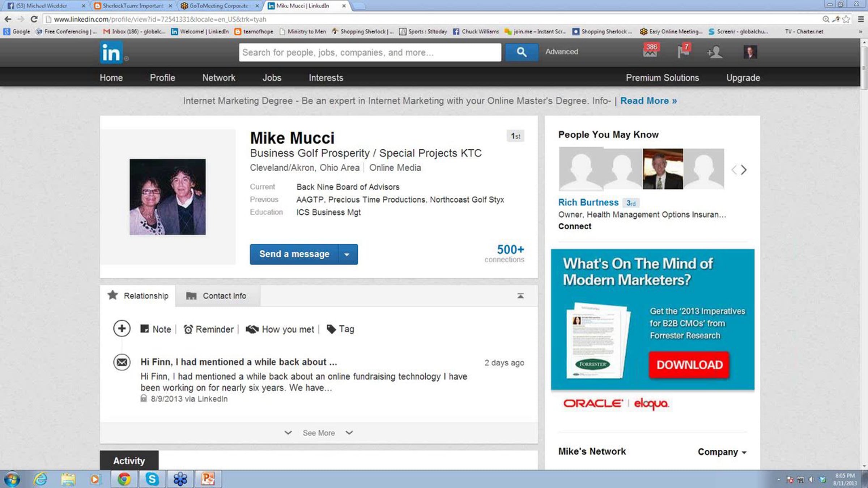The image size is (868, 488).
Task: Expand the Company dropdown in Mike's Network
Action: [x=722, y=452]
